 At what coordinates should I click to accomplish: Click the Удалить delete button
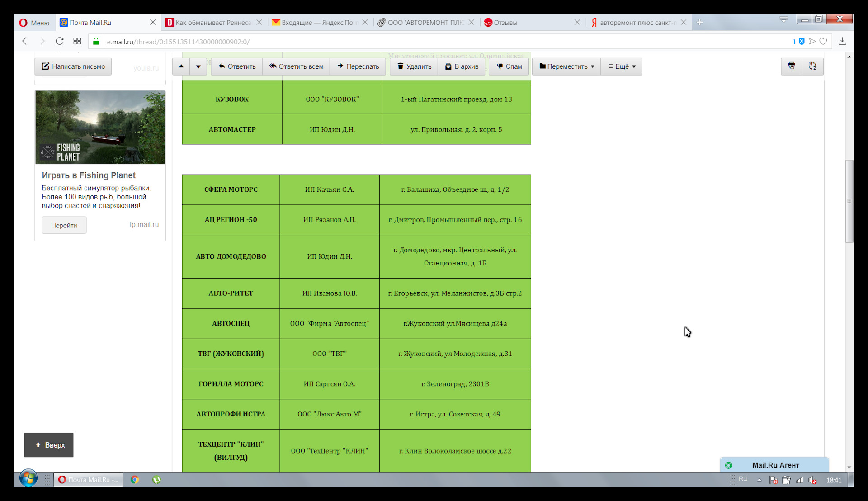pyautogui.click(x=414, y=66)
